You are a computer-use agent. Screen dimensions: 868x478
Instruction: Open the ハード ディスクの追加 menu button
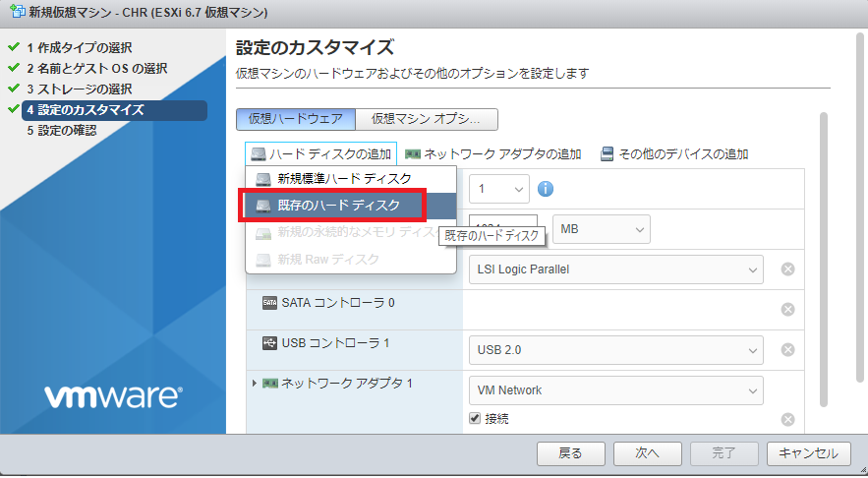pyautogui.click(x=321, y=154)
